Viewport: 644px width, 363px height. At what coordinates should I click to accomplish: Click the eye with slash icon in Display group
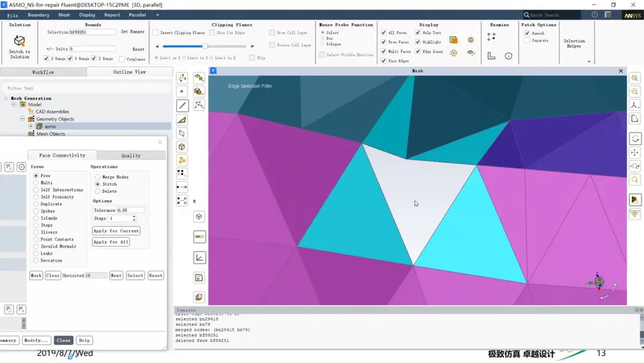[471, 52]
